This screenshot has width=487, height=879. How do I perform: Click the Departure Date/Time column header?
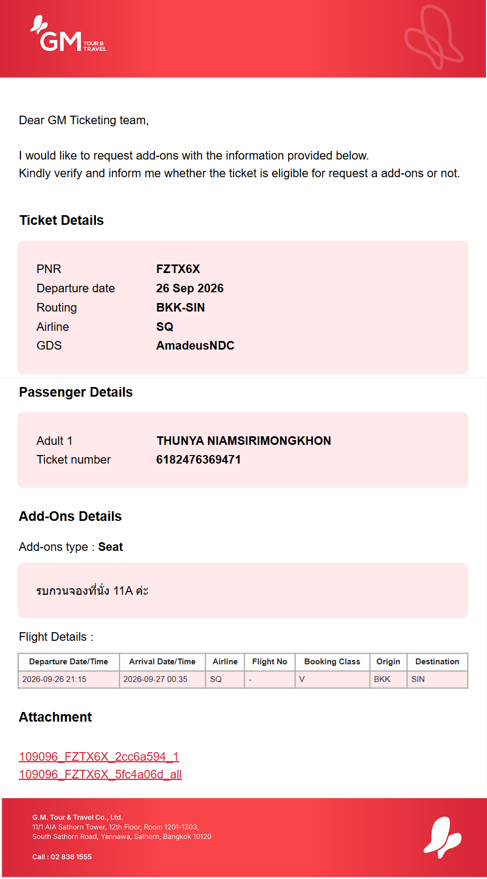[x=68, y=661]
